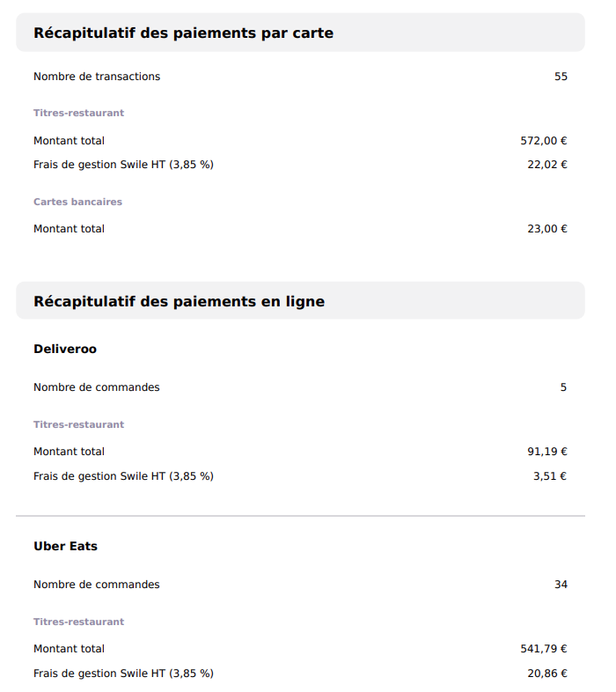Click the "Récapitulatif des paiements par carte" header
Screen dimensions: 616x692
click(x=183, y=33)
